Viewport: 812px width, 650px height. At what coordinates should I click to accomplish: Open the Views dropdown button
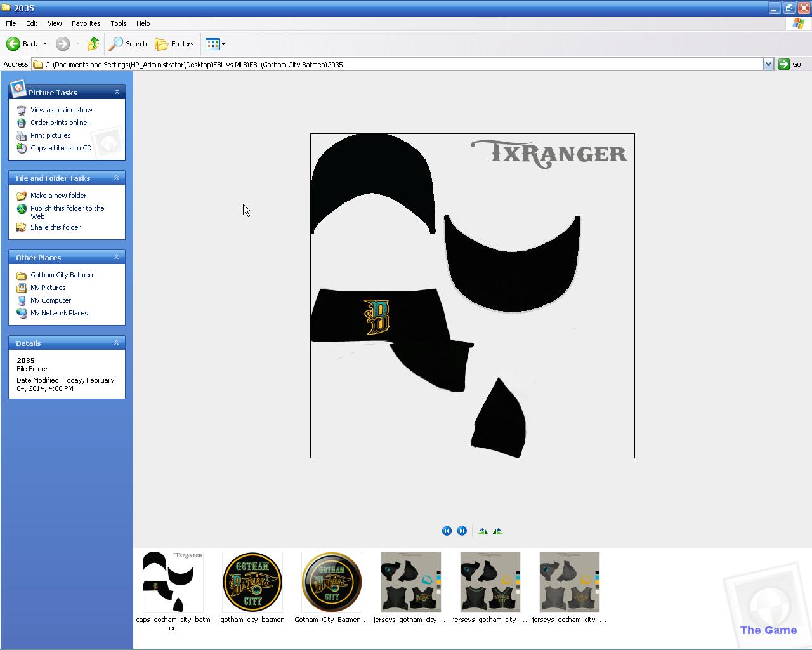coord(215,44)
